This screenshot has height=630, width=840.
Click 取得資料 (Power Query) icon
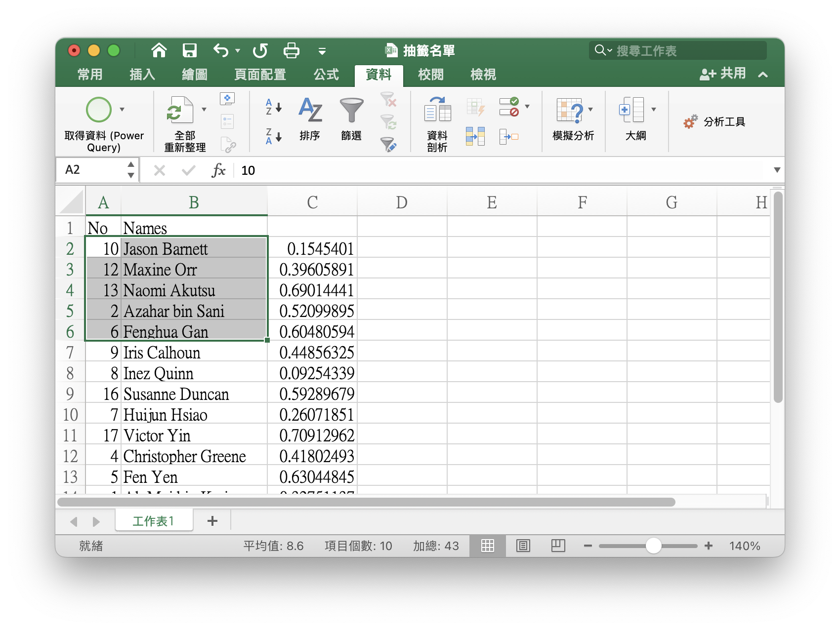[99, 110]
